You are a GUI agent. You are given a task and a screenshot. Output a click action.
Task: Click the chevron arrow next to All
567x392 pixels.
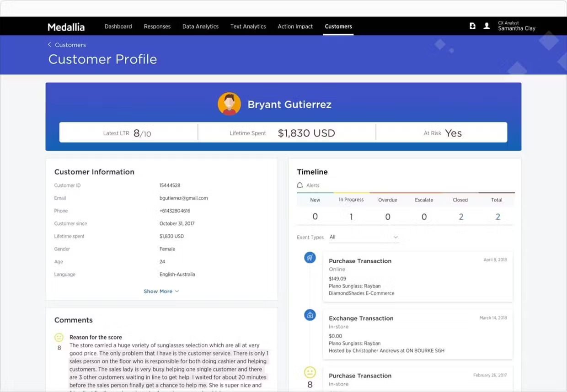click(x=396, y=237)
